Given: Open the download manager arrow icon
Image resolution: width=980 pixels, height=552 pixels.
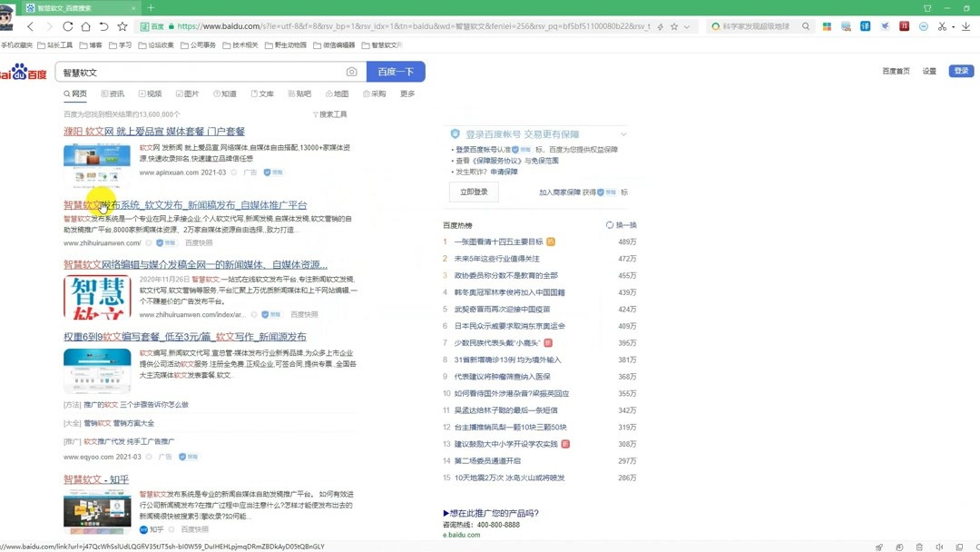Looking at the screenshot, I should pyautogui.click(x=965, y=26).
